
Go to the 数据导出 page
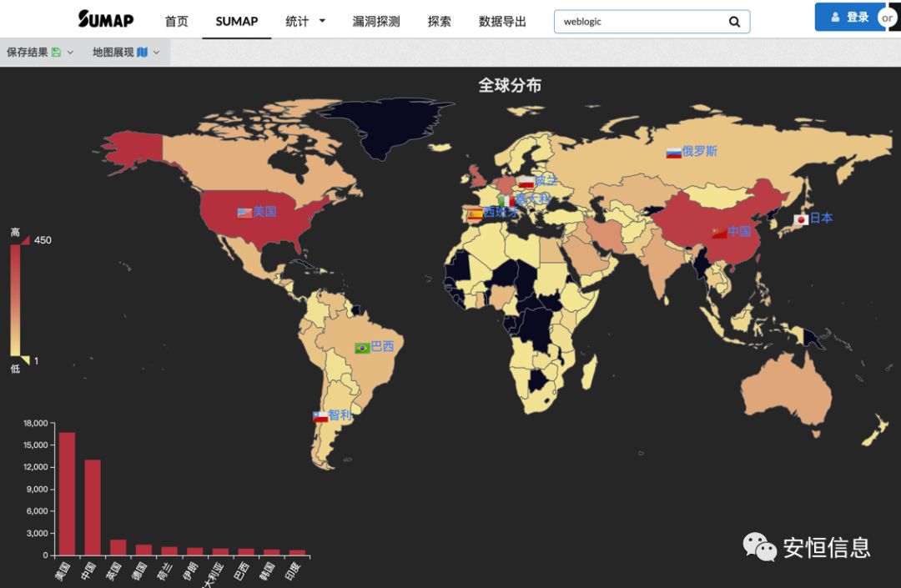point(502,21)
